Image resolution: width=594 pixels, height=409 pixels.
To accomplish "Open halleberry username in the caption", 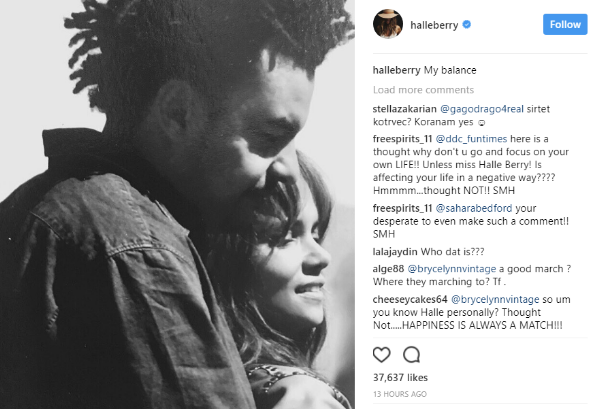I will point(397,70).
